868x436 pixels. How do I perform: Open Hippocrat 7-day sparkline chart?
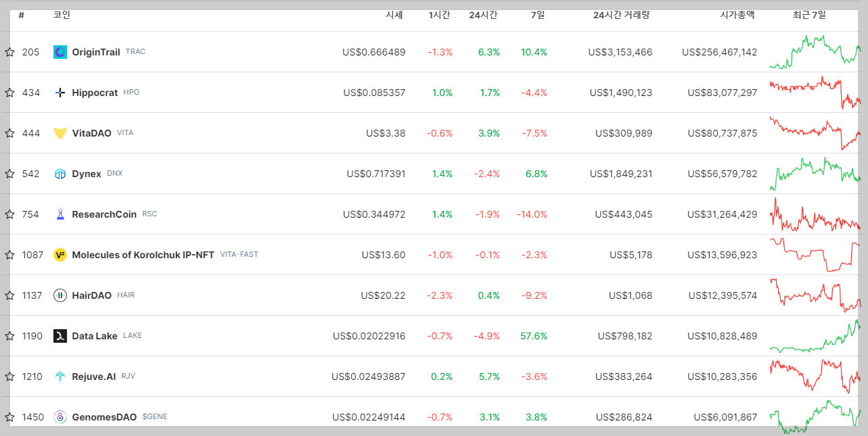pyautogui.click(x=815, y=93)
